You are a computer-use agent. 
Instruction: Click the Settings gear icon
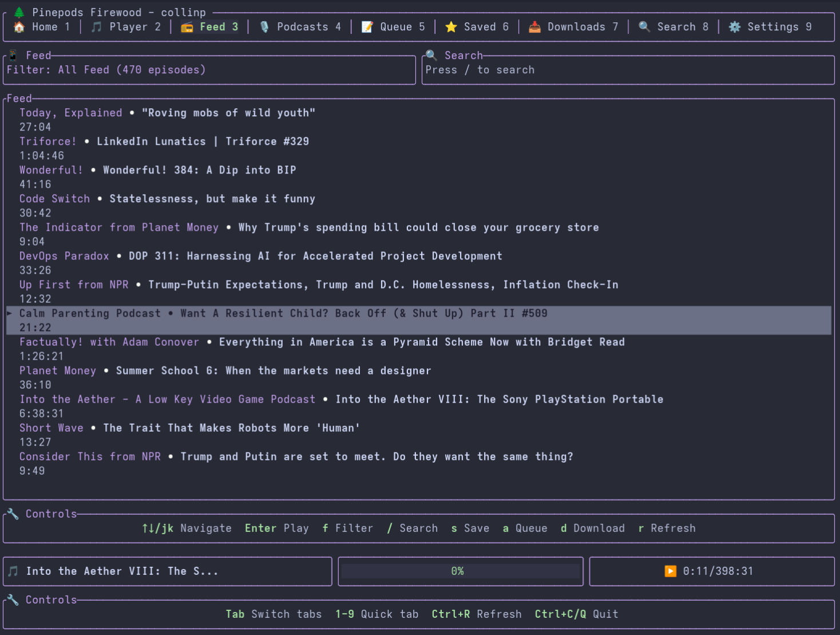735,27
